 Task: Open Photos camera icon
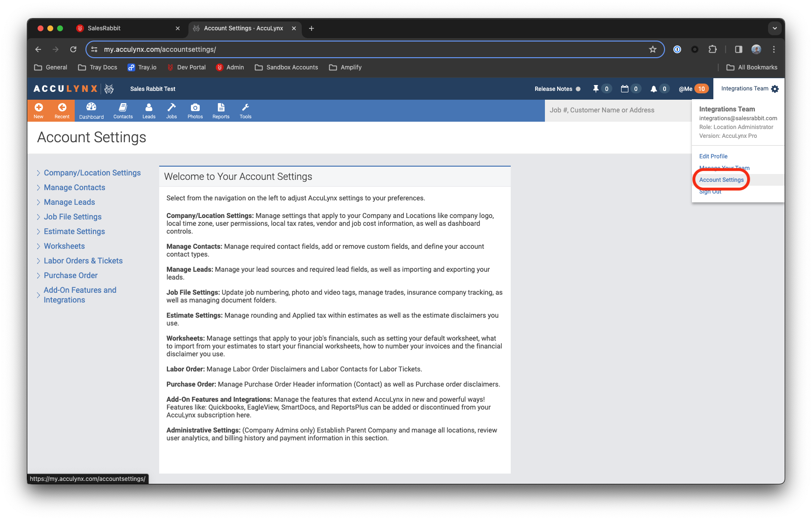tap(195, 110)
